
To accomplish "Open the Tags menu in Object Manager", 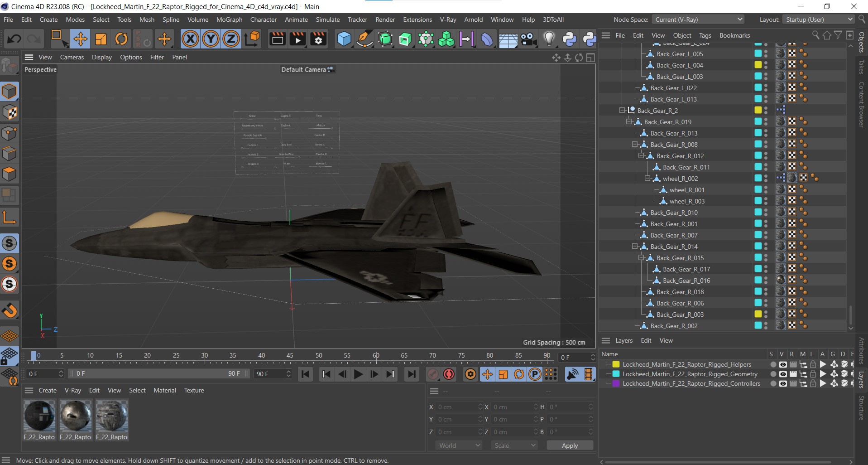I will click(x=705, y=35).
